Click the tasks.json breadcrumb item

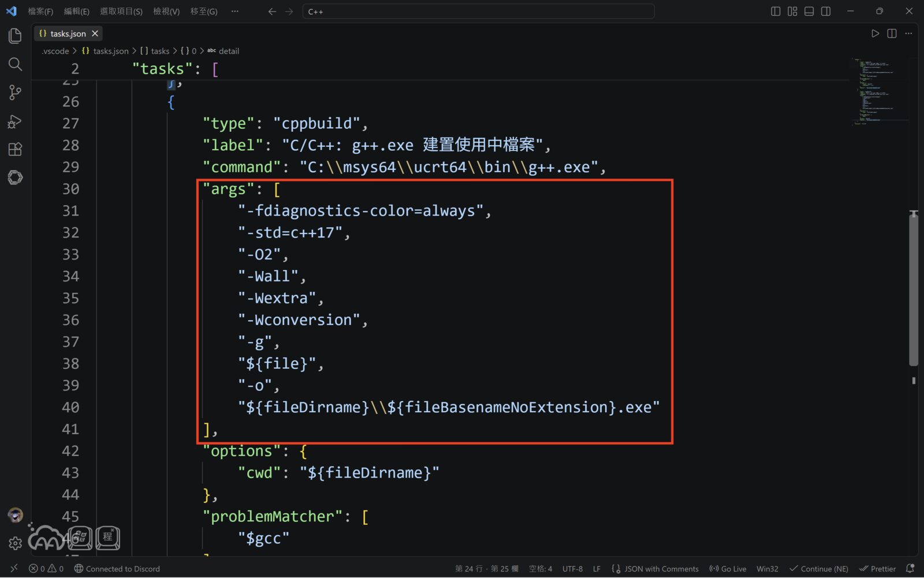click(105, 51)
